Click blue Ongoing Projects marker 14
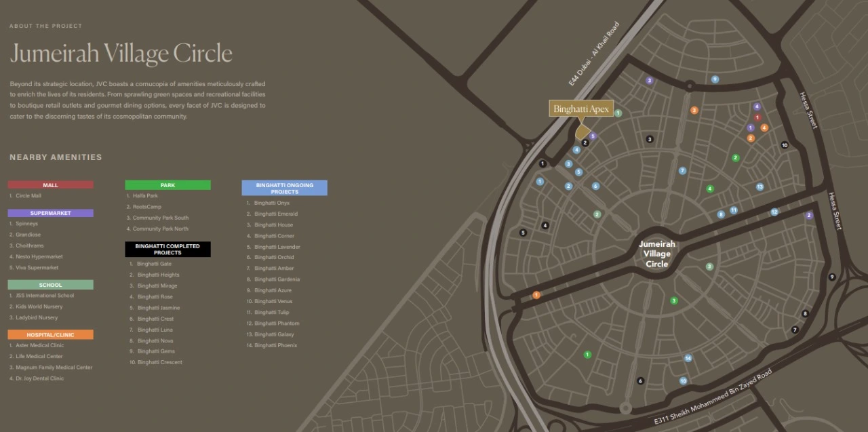This screenshot has height=432, width=868. click(x=688, y=358)
